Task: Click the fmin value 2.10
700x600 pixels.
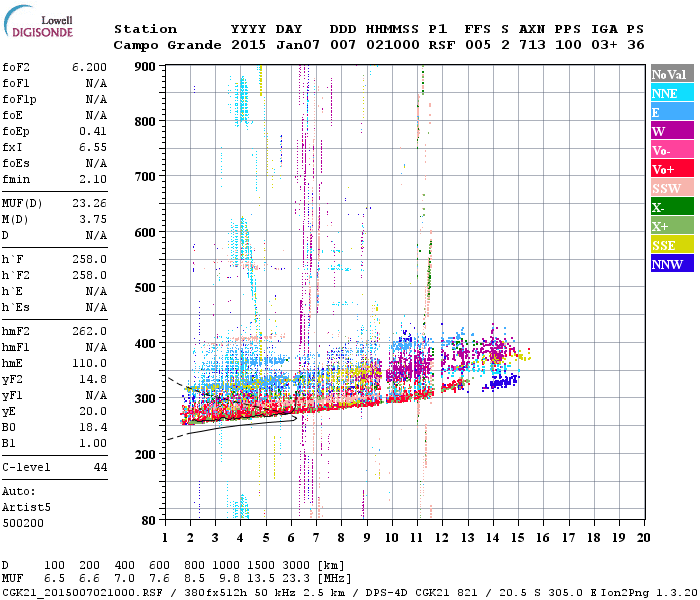Action: [x=93, y=179]
